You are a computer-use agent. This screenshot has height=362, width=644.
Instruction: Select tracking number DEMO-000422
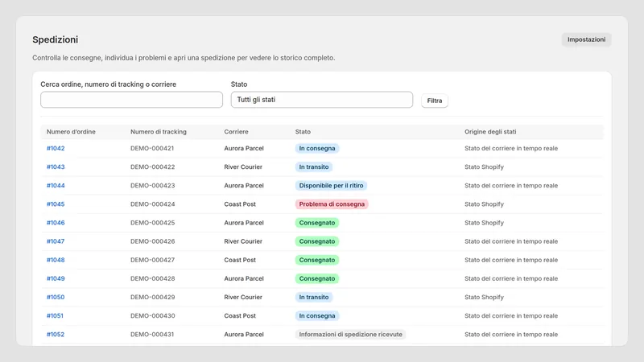pos(152,167)
